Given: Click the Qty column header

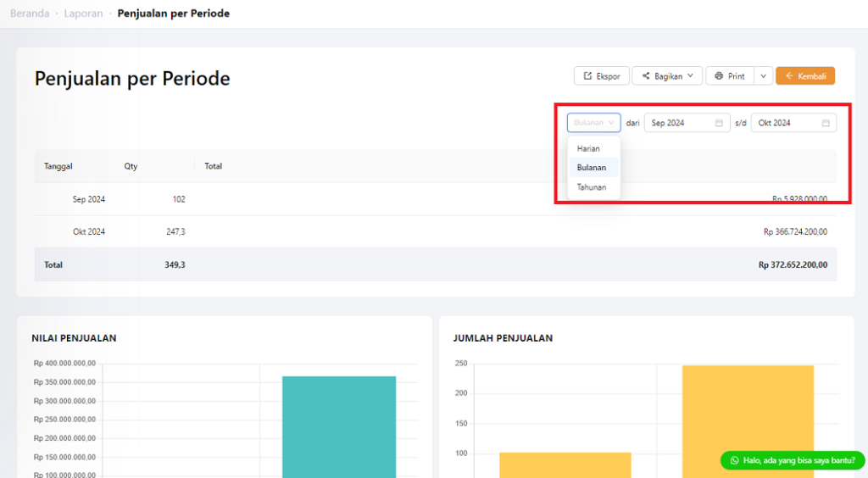Looking at the screenshot, I should [131, 166].
